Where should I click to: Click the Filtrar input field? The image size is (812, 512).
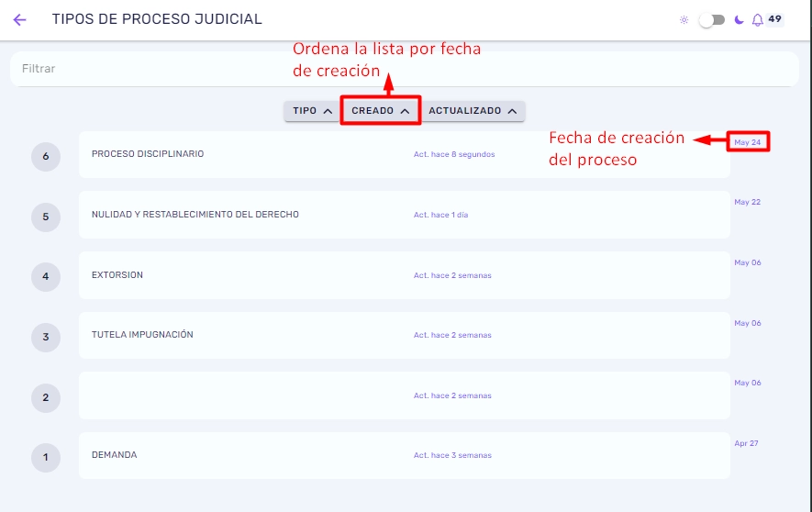pyautogui.click(x=405, y=69)
